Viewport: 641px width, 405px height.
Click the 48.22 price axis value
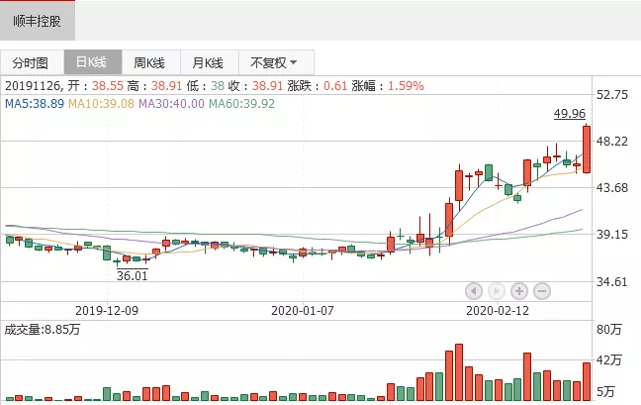click(x=612, y=141)
